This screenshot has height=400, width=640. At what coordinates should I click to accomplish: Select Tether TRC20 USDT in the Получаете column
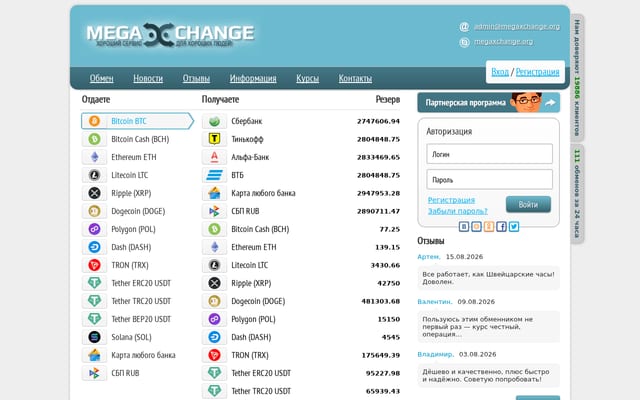301,391
